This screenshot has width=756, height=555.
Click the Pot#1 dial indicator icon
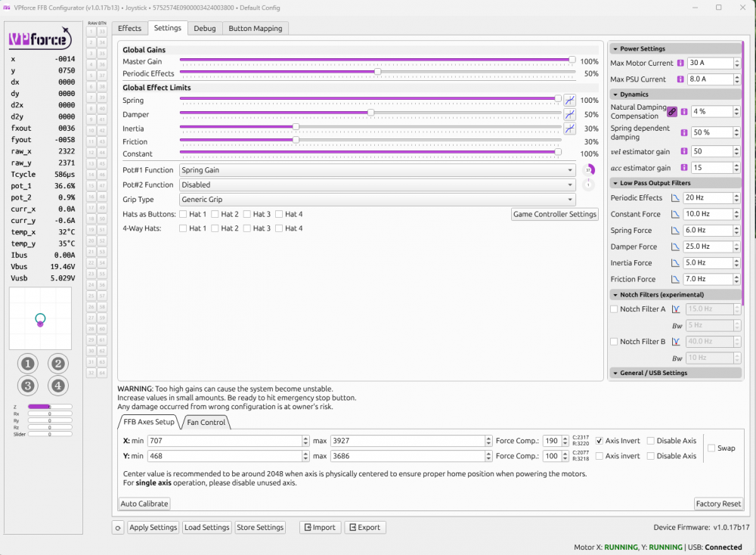tap(587, 170)
